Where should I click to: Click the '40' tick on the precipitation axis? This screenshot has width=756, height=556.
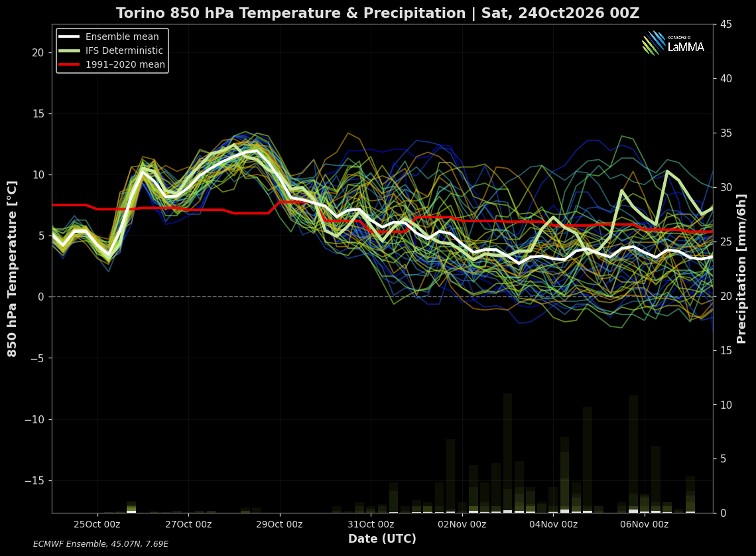(726, 78)
